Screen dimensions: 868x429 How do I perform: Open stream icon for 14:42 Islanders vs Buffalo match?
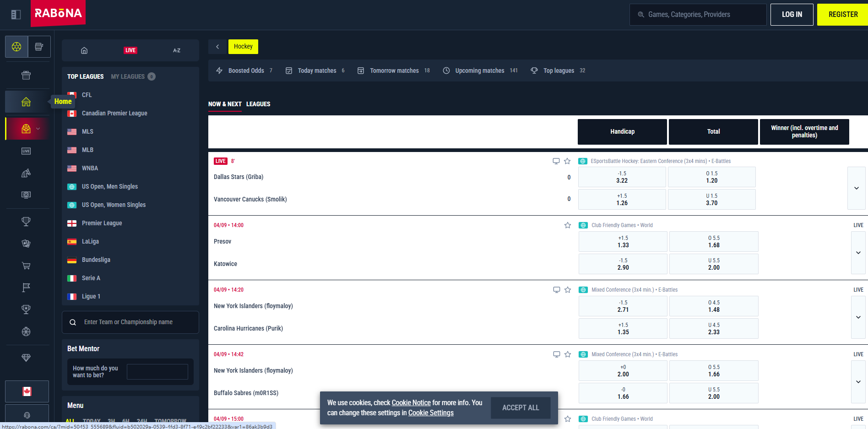coord(557,354)
